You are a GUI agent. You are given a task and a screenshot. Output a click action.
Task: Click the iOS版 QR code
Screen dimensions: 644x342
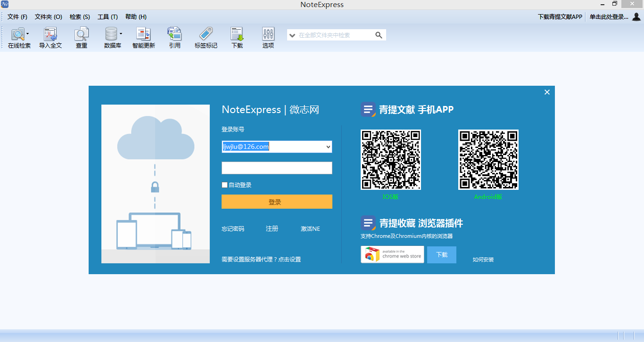click(x=391, y=160)
